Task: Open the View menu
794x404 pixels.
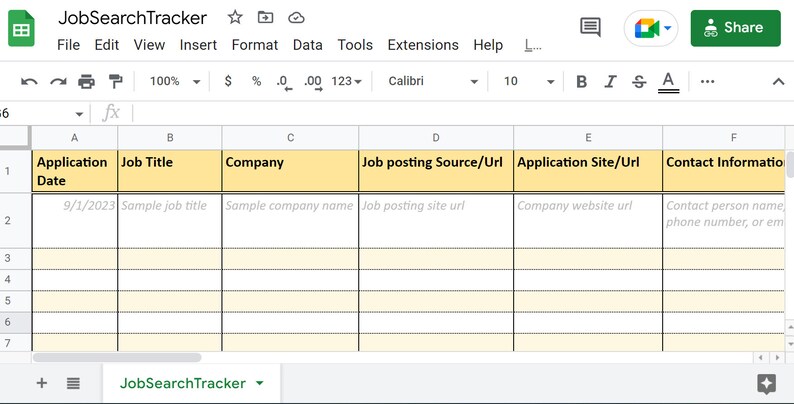Action: pyautogui.click(x=149, y=45)
